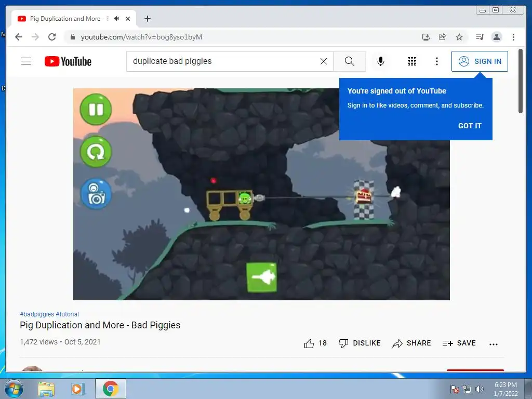Viewport: 532px width, 399px height.
Task: Click the DISLIKE button
Action: (360, 343)
